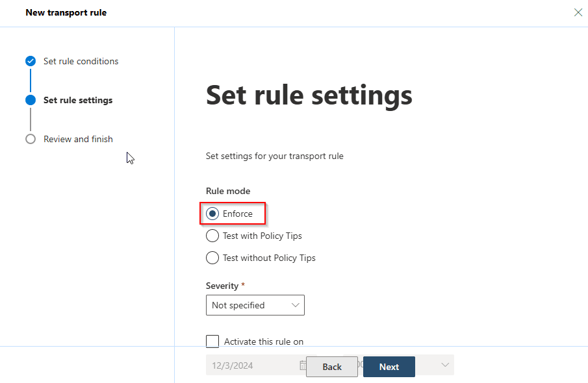Click the blue filled circle on Set rule settings step
This screenshot has width=588, height=383.
pos(30,100)
